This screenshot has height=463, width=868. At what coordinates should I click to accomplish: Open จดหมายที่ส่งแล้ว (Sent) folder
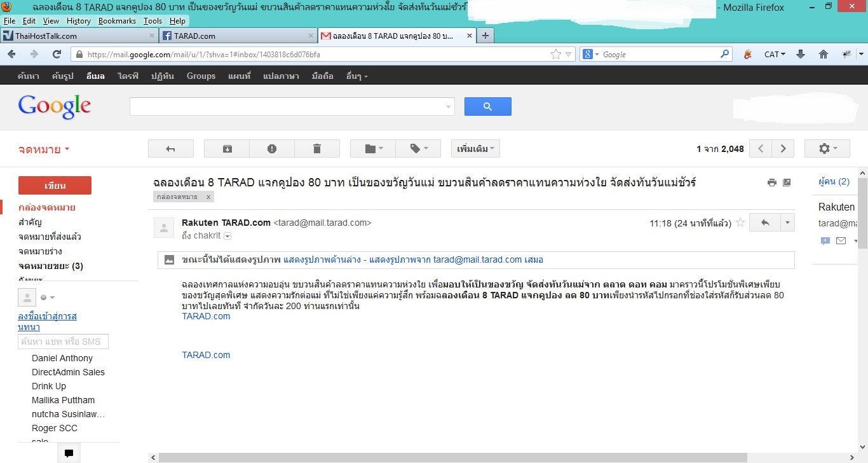pos(50,237)
